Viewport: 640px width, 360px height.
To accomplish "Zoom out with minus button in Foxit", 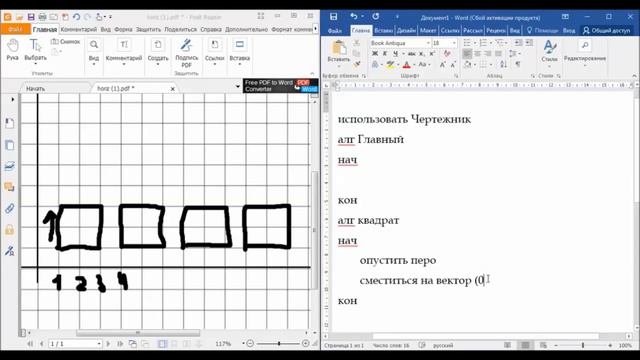I will pos(251,344).
